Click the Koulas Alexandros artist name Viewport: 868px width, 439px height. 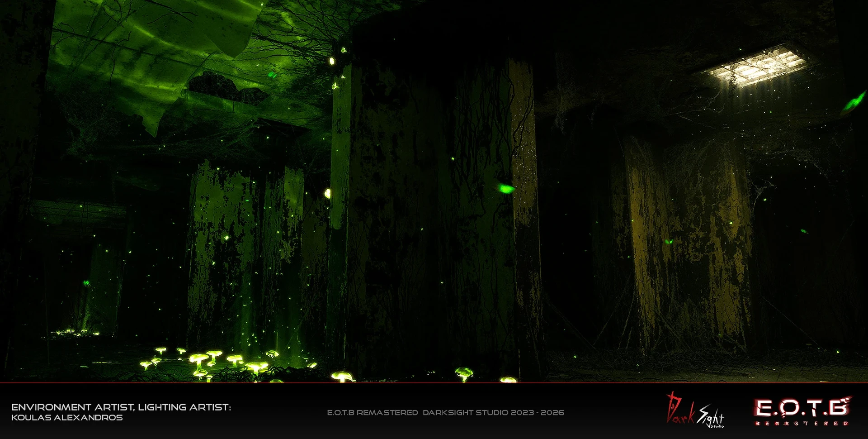click(67, 418)
